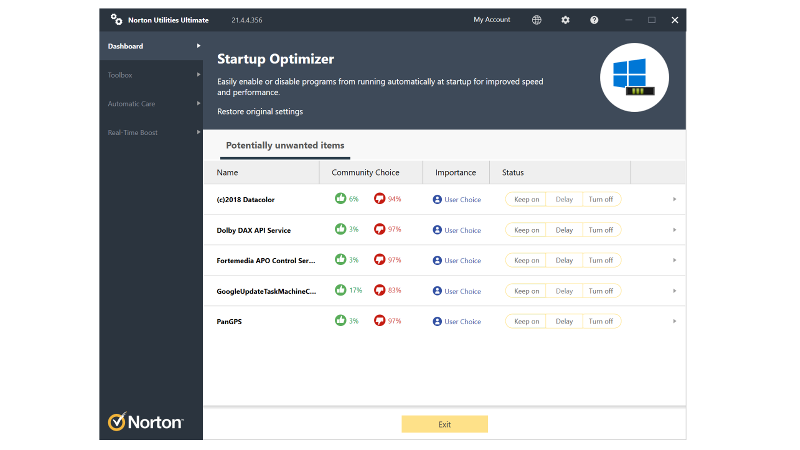Image resolution: width=800 pixels, height=450 pixels.
Task: Click the yellow Exit button
Action: point(444,424)
